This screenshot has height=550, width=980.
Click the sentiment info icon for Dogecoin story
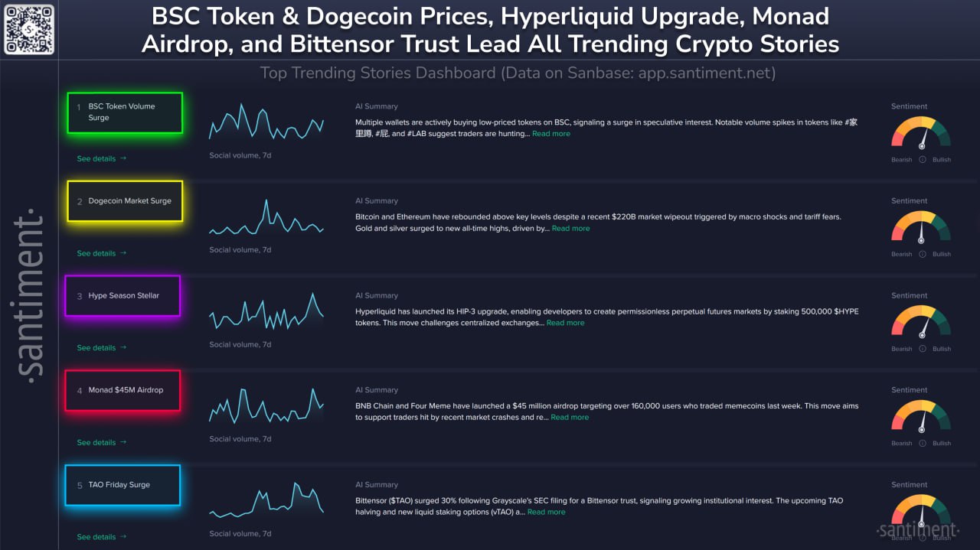(922, 254)
